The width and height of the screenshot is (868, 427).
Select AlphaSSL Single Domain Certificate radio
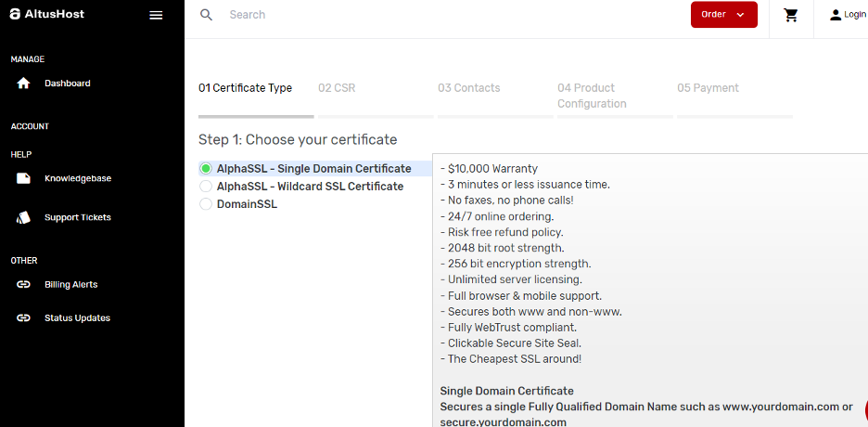tap(206, 168)
